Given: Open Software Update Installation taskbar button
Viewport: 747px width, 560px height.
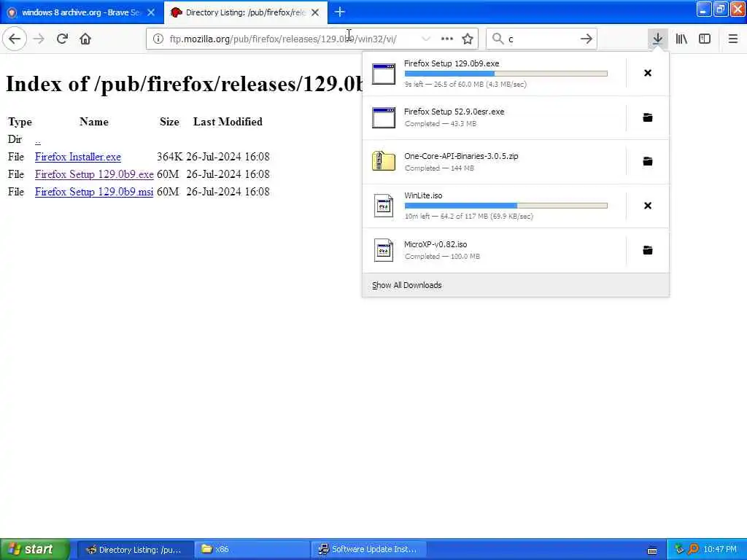Looking at the screenshot, I should tap(368, 550).
